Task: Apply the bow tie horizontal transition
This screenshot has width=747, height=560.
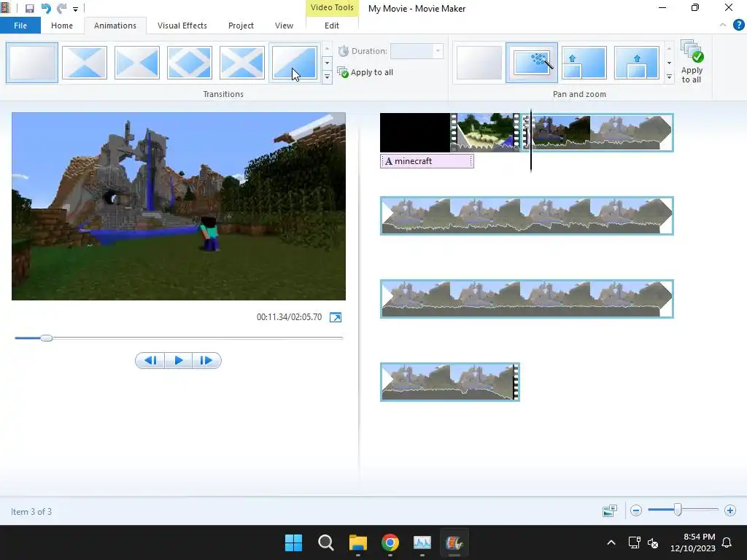Action: 136,63
